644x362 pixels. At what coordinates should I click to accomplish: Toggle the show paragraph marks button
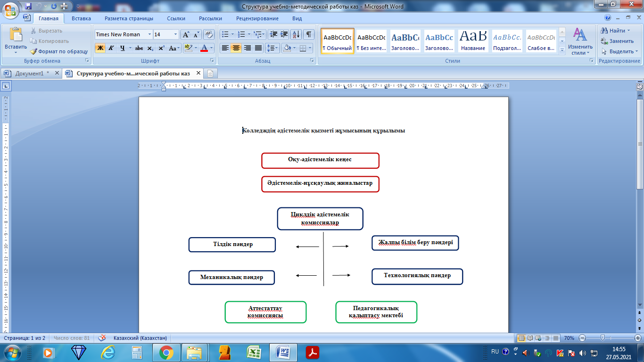(x=309, y=34)
